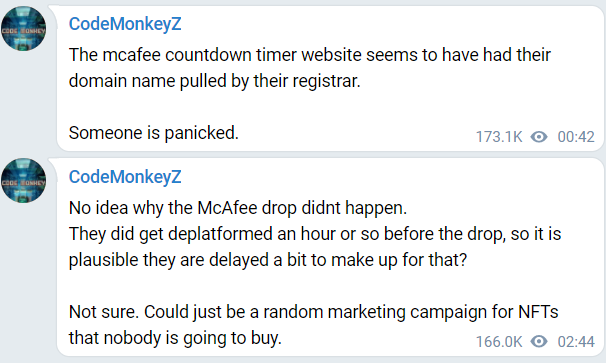Screen dimensions: 606x363
Task: Click the 02:44 message timestamp
Action: (576, 342)
